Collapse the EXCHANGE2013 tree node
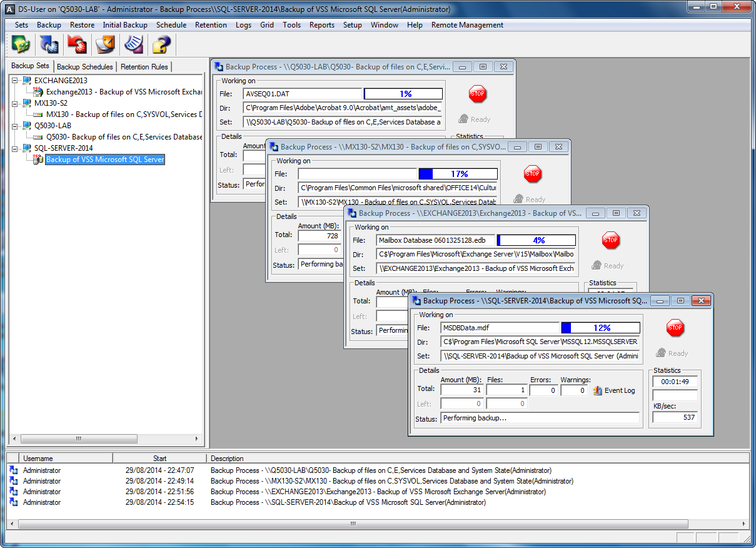 pos(15,81)
